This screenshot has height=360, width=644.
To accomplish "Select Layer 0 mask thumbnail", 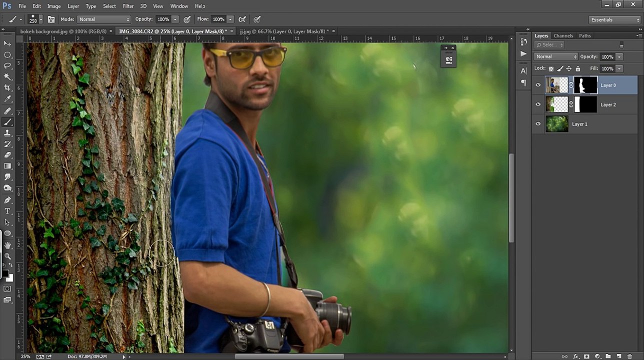I will [x=585, y=85].
